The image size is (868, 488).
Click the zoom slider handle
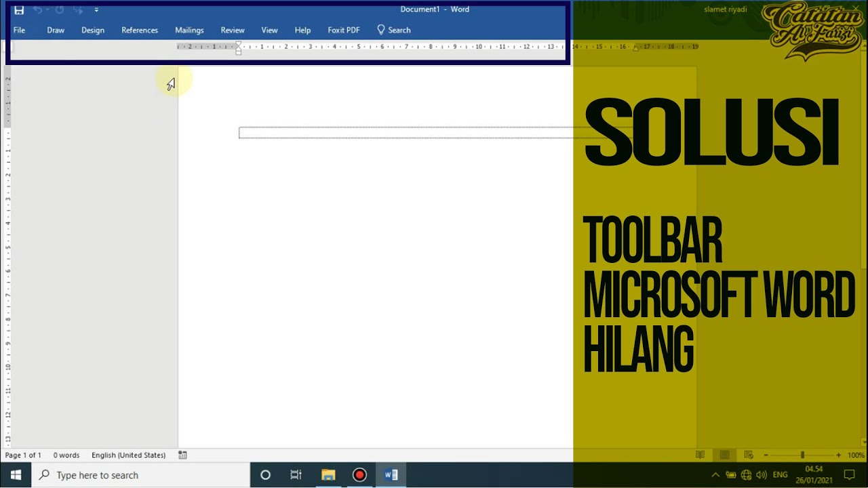tap(802, 455)
